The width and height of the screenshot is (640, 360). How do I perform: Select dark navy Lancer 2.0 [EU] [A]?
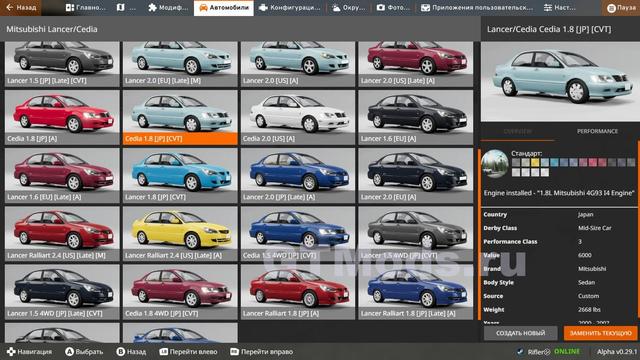click(x=416, y=176)
